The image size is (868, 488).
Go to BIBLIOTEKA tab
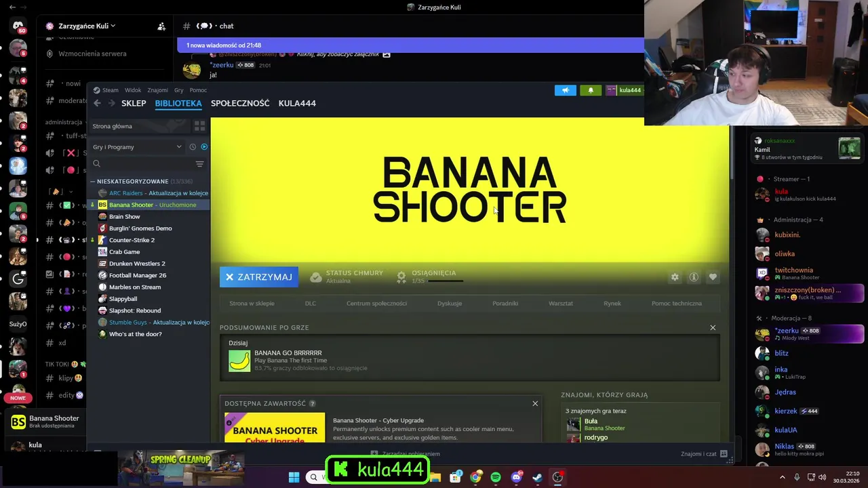click(178, 103)
